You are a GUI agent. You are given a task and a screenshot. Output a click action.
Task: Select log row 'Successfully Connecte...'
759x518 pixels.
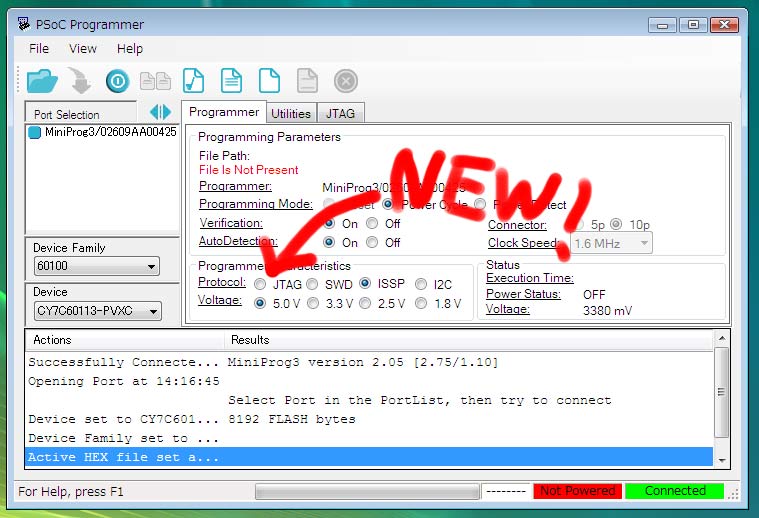369,362
